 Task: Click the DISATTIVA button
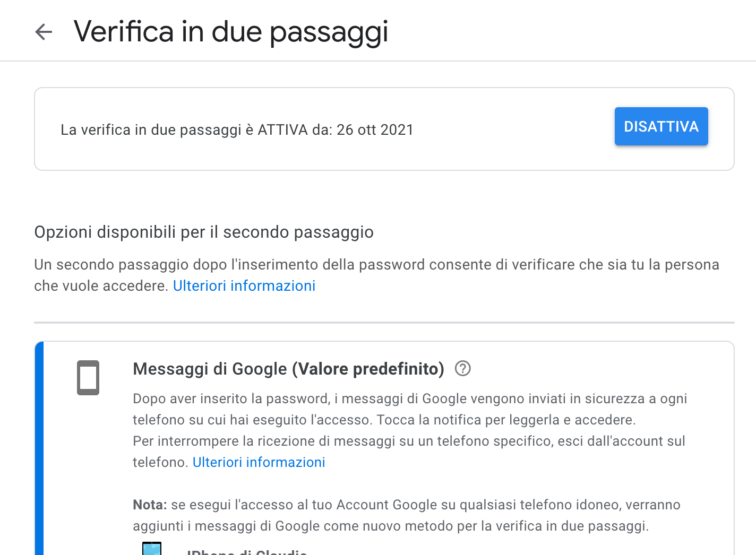click(x=661, y=126)
